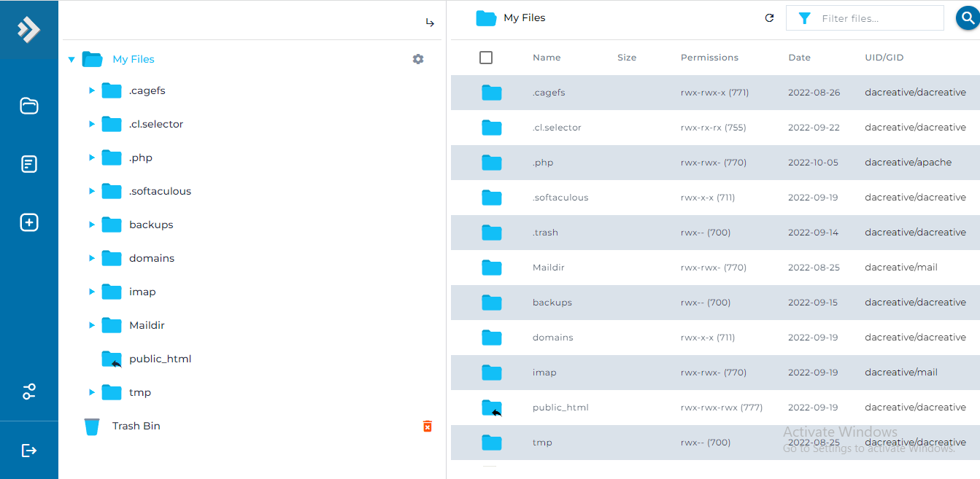Screen dimensions: 980x479
Task: Empty Trash Bin via the red trash icon
Action: coord(427,426)
